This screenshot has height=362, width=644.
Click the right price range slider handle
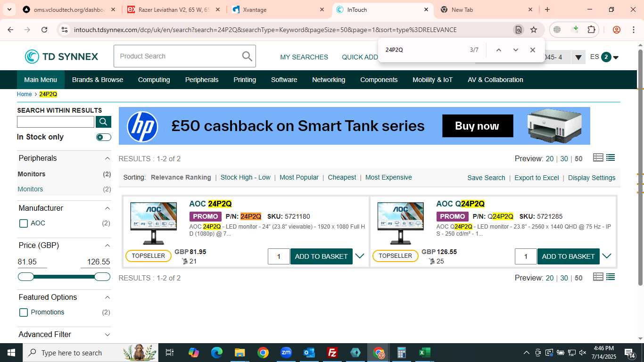tap(102, 277)
